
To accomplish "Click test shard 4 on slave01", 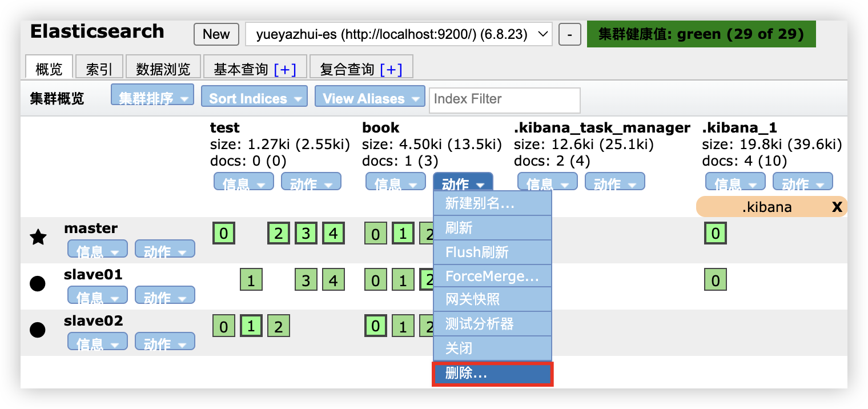I will point(333,280).
